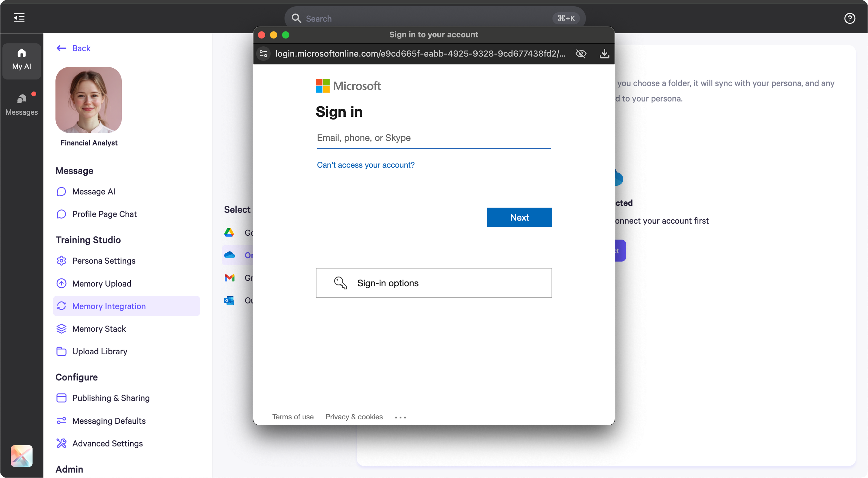Open site permission controls in address bar

(263, 54)
